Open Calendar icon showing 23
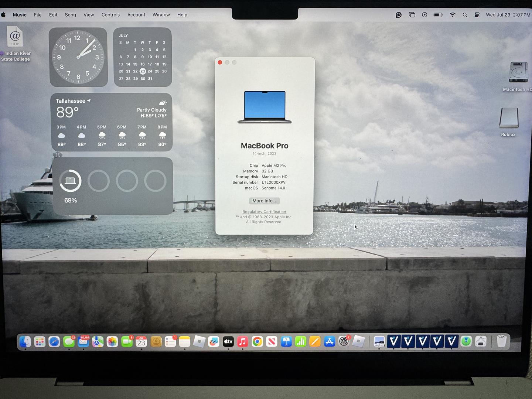 click(141, 342)
